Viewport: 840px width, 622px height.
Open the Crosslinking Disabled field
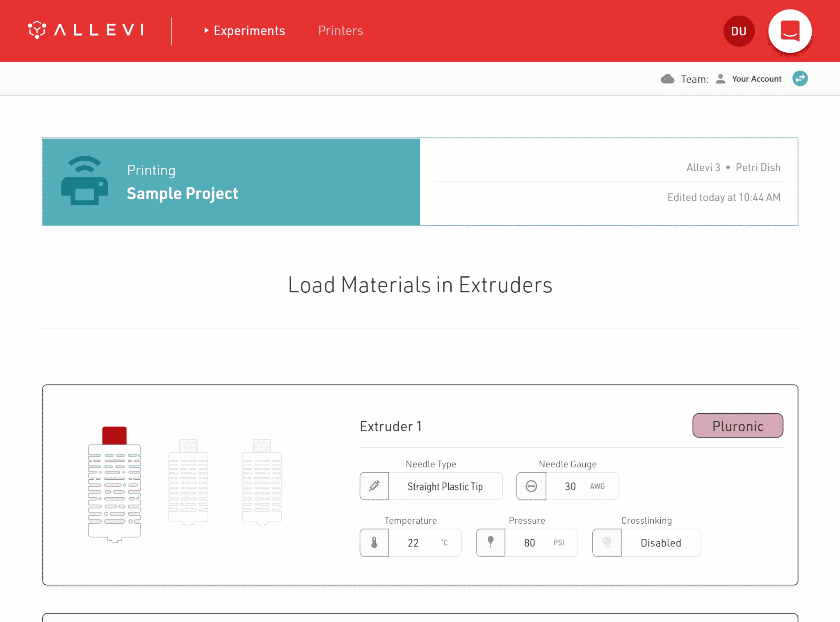661,543
